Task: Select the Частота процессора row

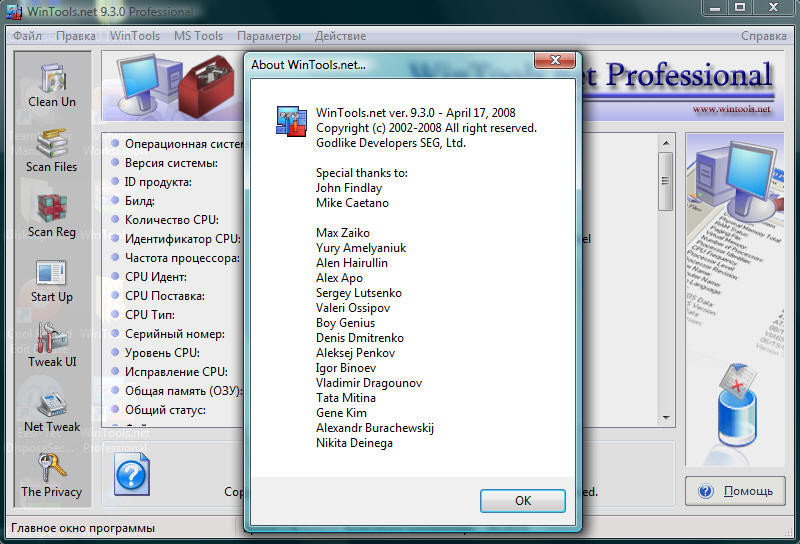Action: (x=176, y=258)
